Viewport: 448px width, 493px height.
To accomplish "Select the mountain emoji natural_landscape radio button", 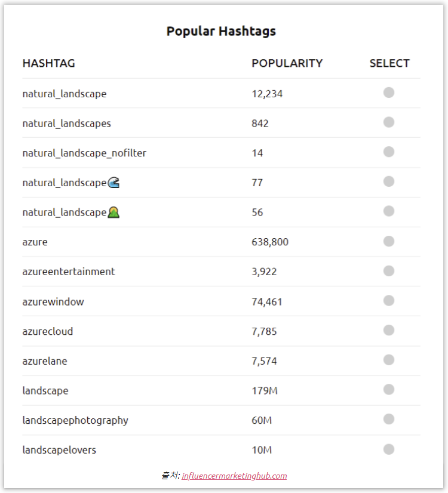I will (x=389, y=211).
